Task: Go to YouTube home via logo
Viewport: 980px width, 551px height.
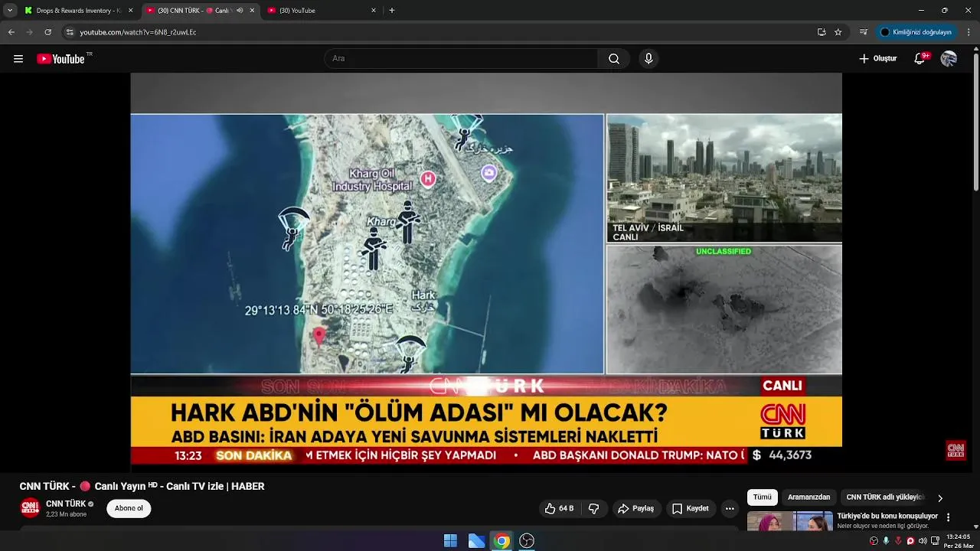Action: click(60, 59)
